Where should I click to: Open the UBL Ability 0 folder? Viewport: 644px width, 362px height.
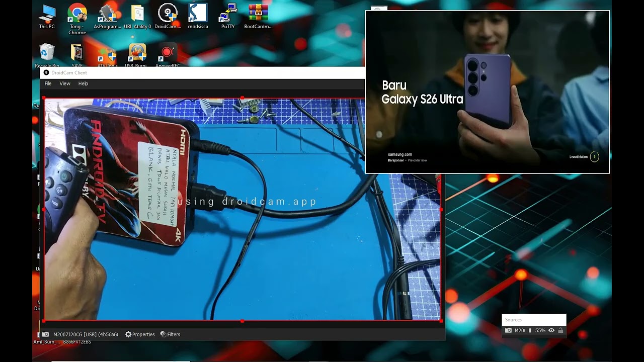[x=137, y=17]
